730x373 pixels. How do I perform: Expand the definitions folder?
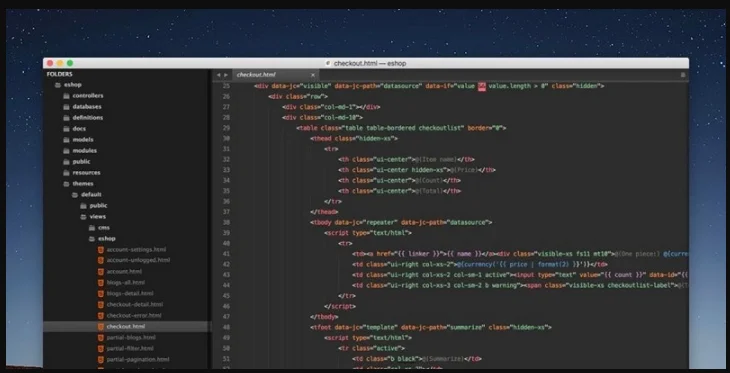click(x=88, y=118)
